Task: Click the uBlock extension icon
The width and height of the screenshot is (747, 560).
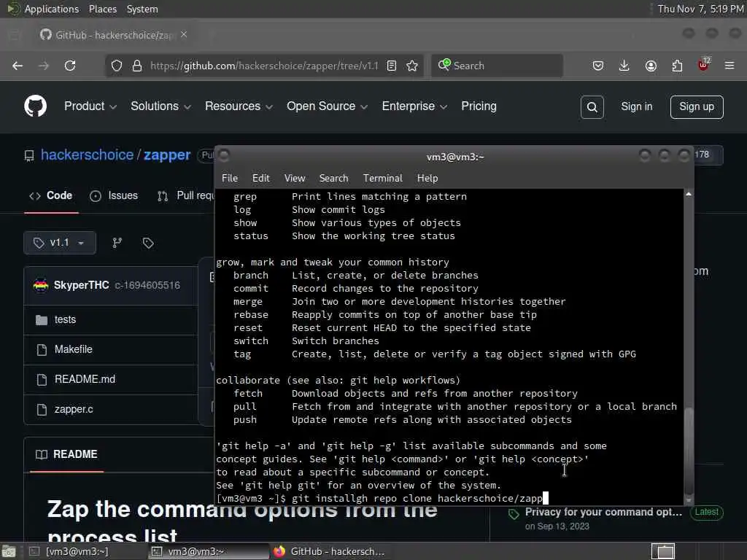Action: click(x=704, y=64)
